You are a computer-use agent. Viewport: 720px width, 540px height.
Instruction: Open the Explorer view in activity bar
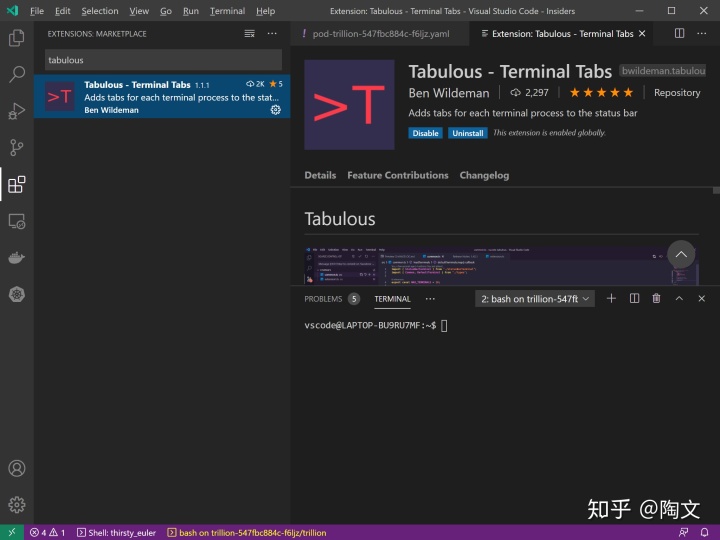click(x=17, y=38)
